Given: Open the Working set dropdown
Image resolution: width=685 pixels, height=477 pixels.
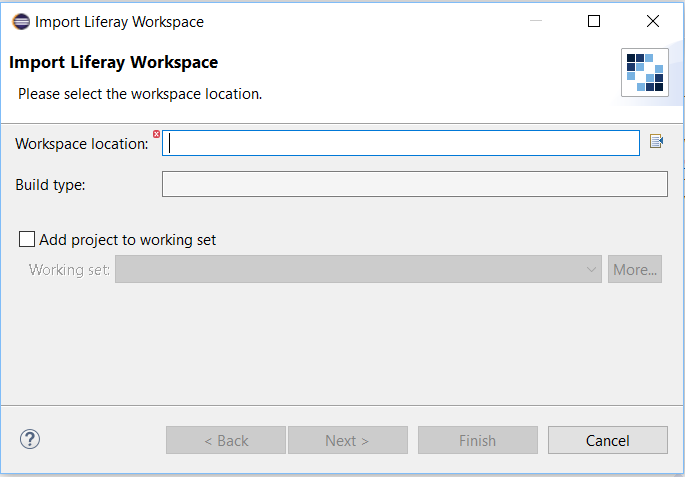Looking at the screenshot, I should 358,269.
